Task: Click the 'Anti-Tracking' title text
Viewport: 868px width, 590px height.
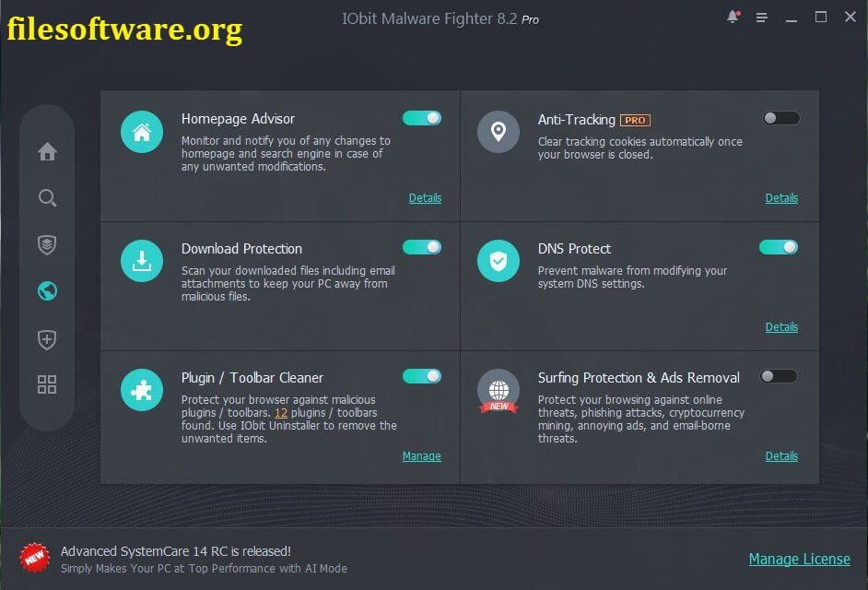Action: coord(576,120)
